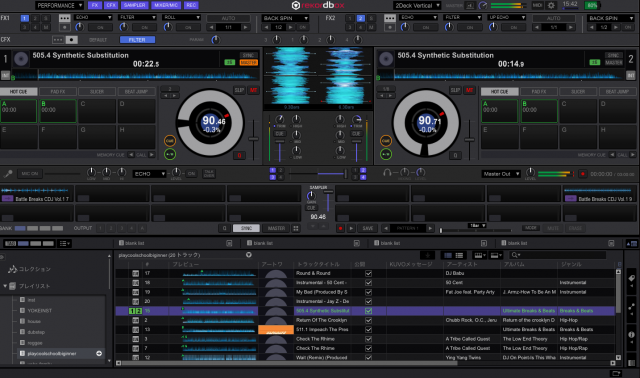The height and width of the screenshot is (378, 640).
Task: Open the YOKENBST playlist
Action: click(x=40, y=311)
